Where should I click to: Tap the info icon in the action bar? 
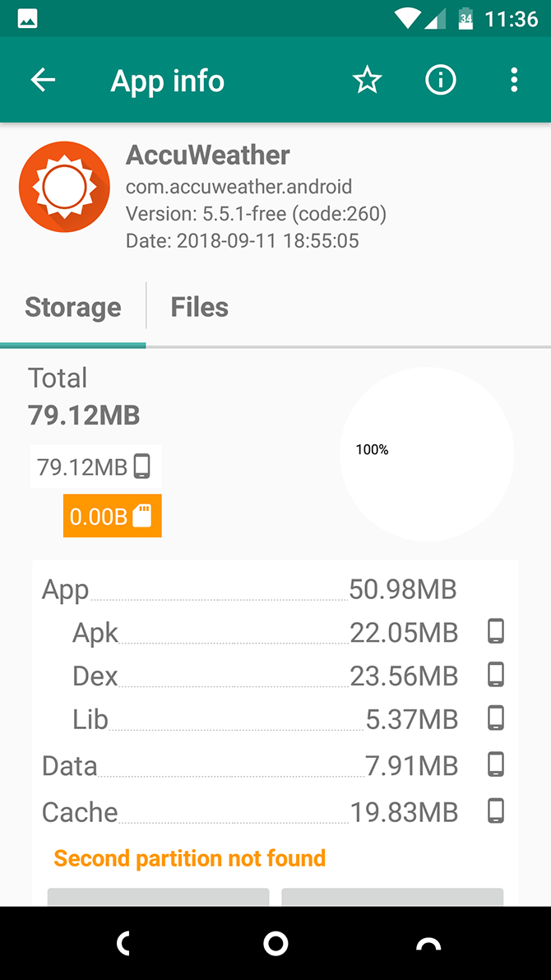(x=440, y=80)
